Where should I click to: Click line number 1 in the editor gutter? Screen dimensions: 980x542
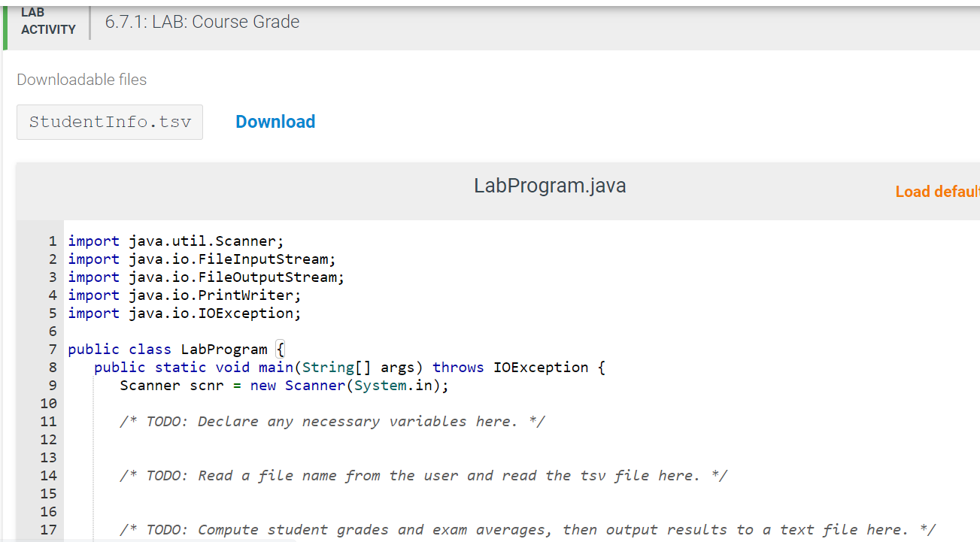pyautogui.click(x=52, y=241)
